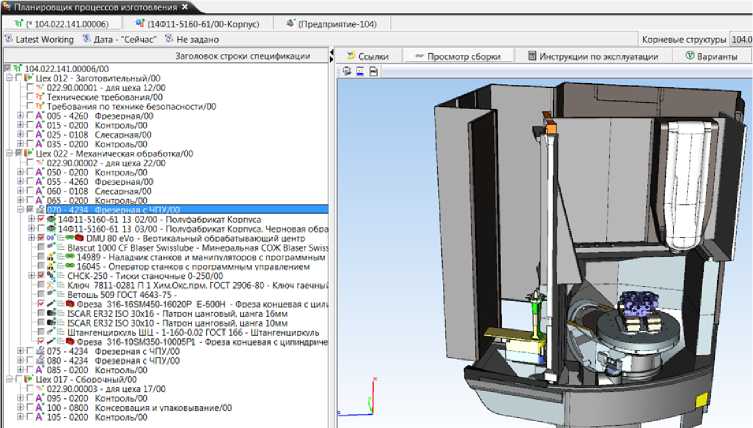Image resolution: width=753 pixels, height=428 pixels.
Task: Click first icon in assembly viewer toolbar
Action: 347,71
